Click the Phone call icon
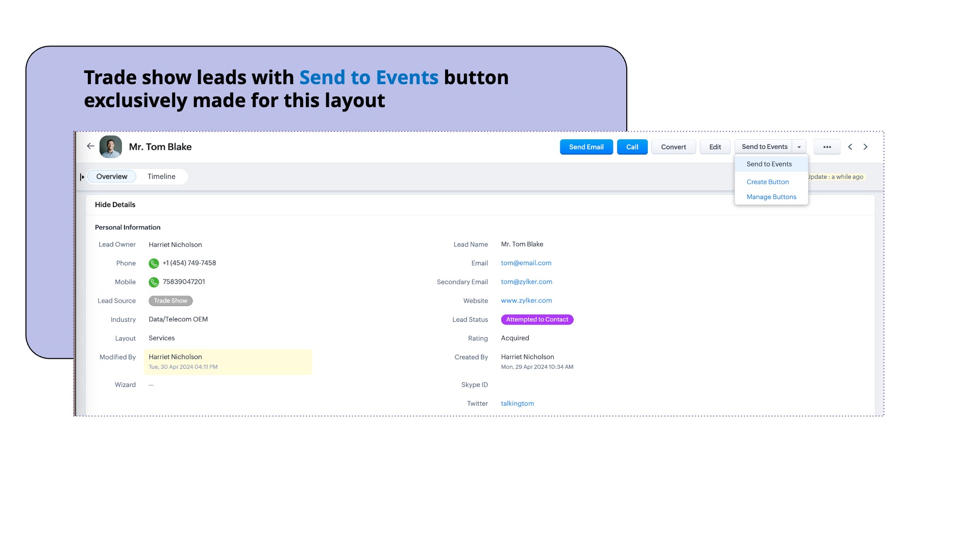The width and height of the screenshot is (980, 551). 154,264
